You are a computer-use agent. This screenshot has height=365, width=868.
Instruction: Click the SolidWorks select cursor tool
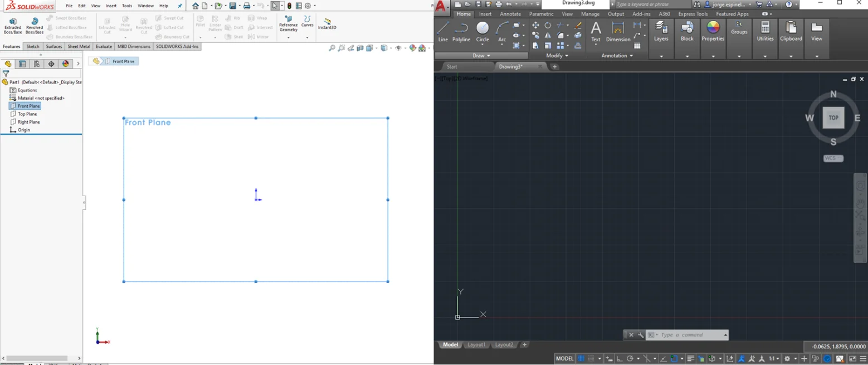[x=275, y=6]
